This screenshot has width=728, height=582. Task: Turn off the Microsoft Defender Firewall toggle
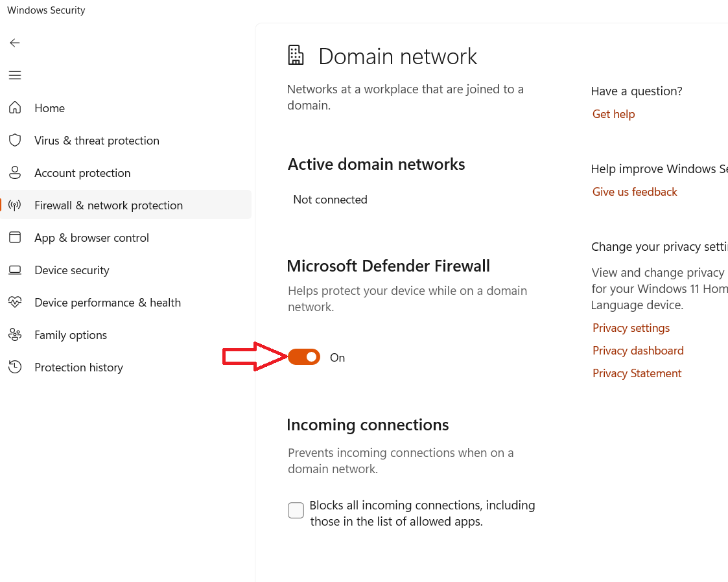point(304,357)
